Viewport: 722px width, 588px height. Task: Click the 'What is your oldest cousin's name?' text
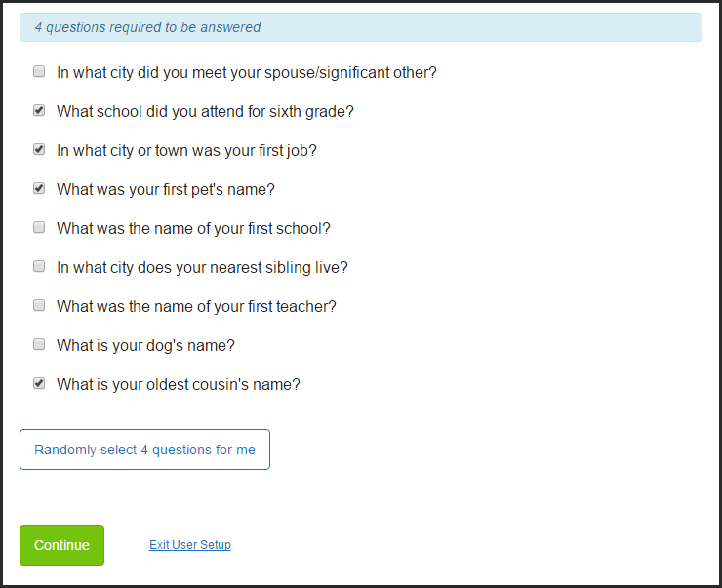(x=179, y=384)
